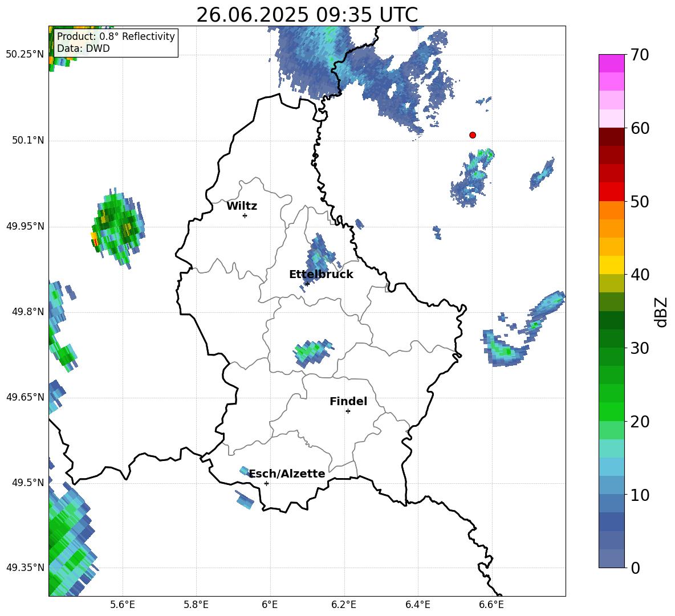Click the Esch/Alzette location cross marker
Viewport: 675px width, 616px height.
pyautogui.click(x=266, y=483)
